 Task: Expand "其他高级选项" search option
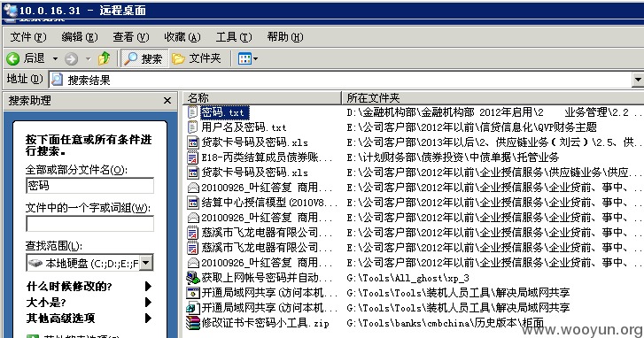(x=148, y=318)
